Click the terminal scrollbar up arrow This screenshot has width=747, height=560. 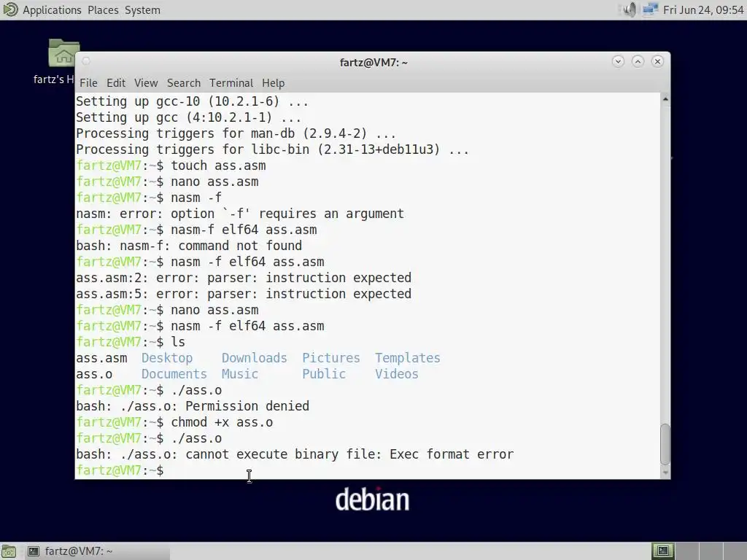(665, 99)
